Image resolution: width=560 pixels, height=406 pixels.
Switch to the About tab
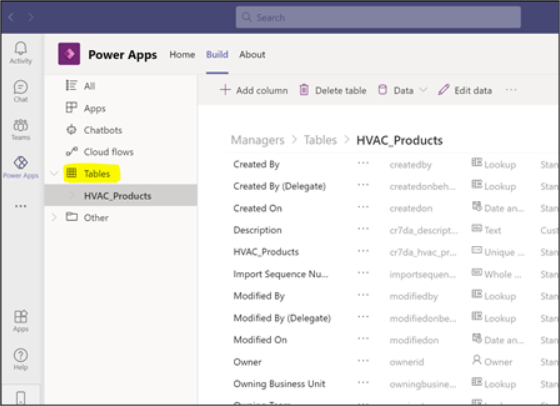coord(252,55)
